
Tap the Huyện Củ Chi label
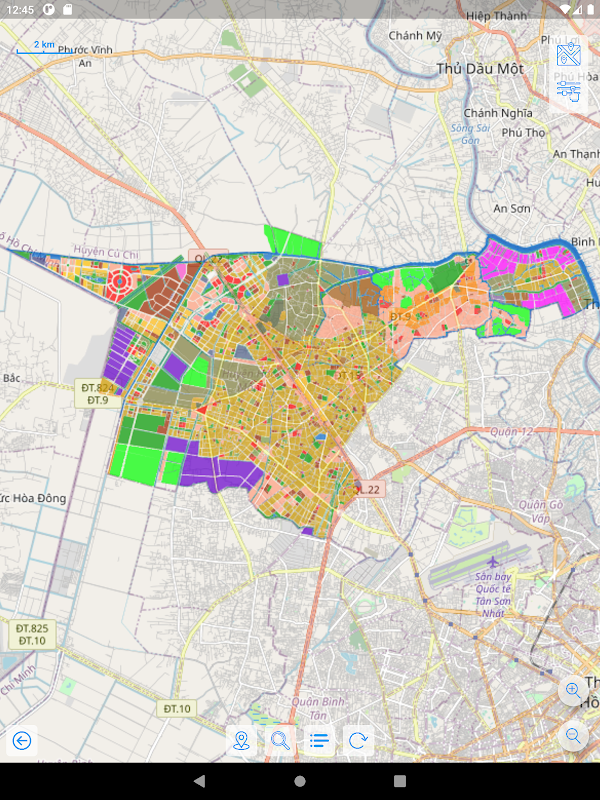pos(106,252)
